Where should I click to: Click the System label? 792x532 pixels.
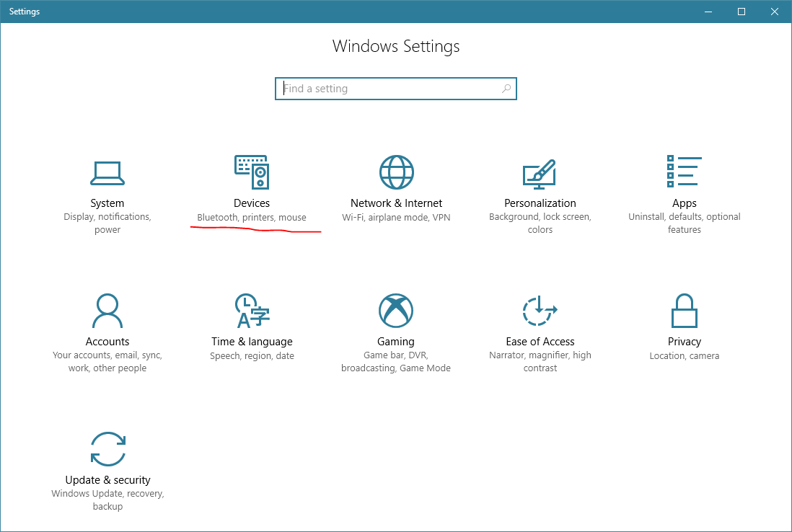point(107,203)
